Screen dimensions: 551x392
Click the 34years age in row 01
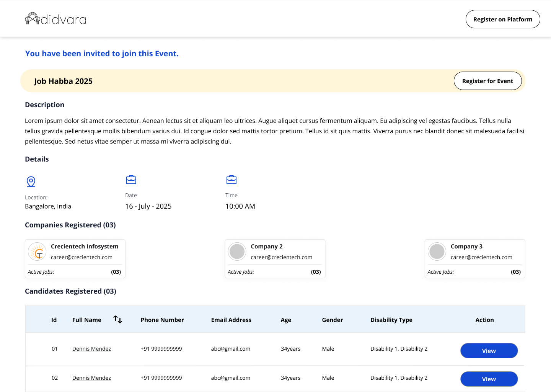(x=291, y=349)
